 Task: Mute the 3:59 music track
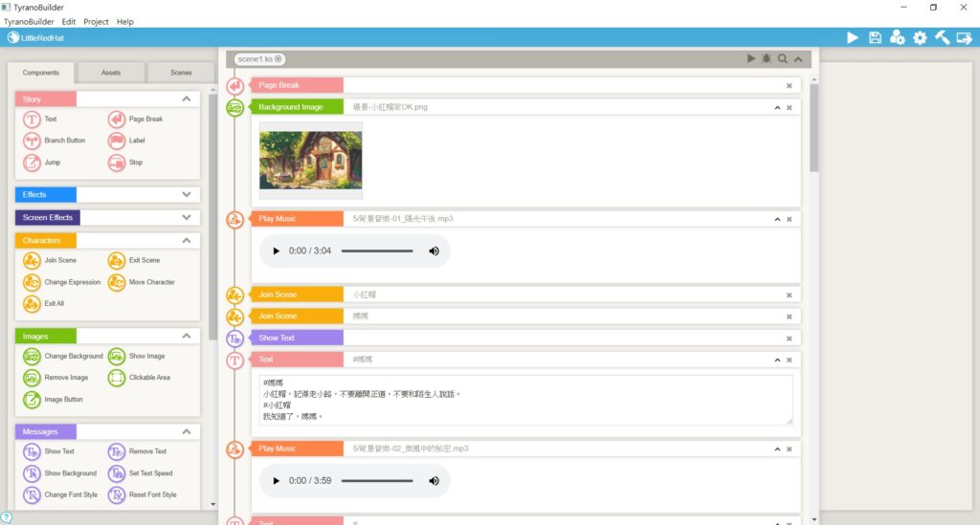click(x=434, y=481)
